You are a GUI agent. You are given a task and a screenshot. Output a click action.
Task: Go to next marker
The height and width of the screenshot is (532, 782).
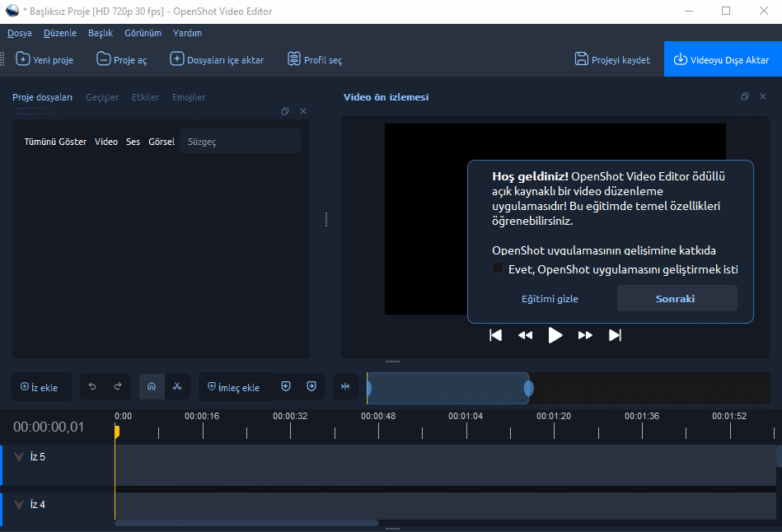[311, 386]
